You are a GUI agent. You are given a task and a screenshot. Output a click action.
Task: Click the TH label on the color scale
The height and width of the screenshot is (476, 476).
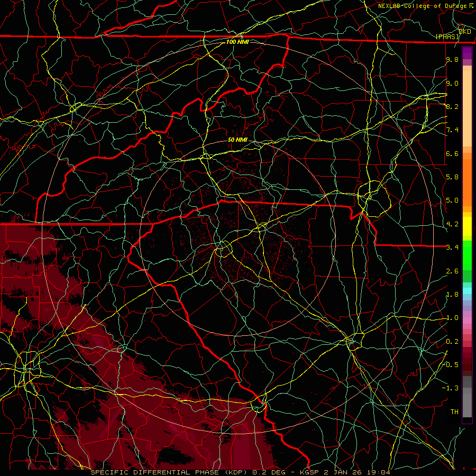(454, 412)
